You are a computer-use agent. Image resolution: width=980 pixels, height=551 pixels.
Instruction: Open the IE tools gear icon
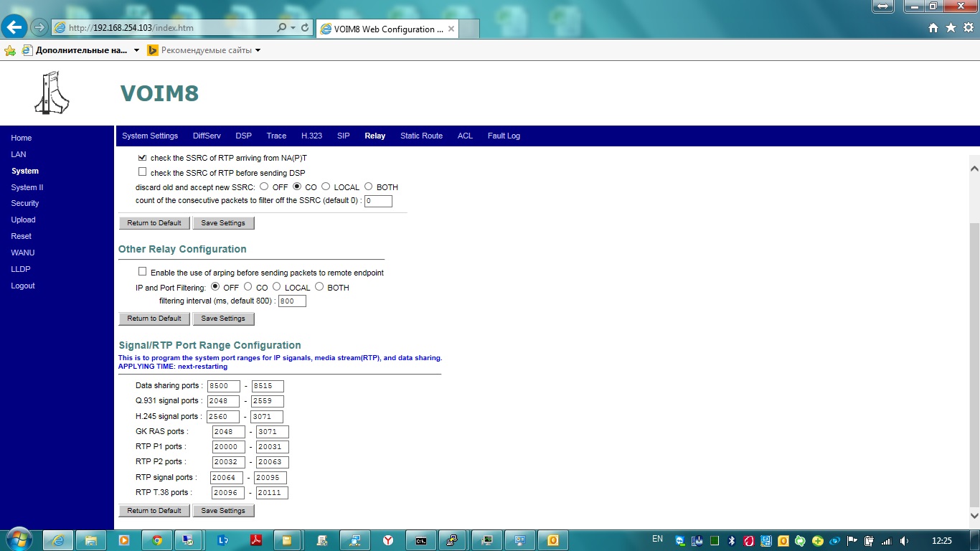(968, 28)
